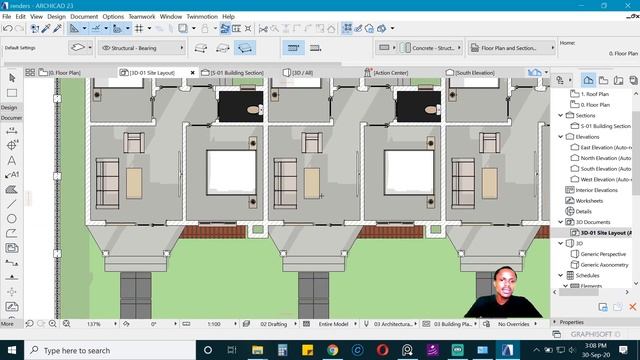Screen dimensions: 640x360
Task: Open File Explorer from the taskbar
Action: pos(258,350)
